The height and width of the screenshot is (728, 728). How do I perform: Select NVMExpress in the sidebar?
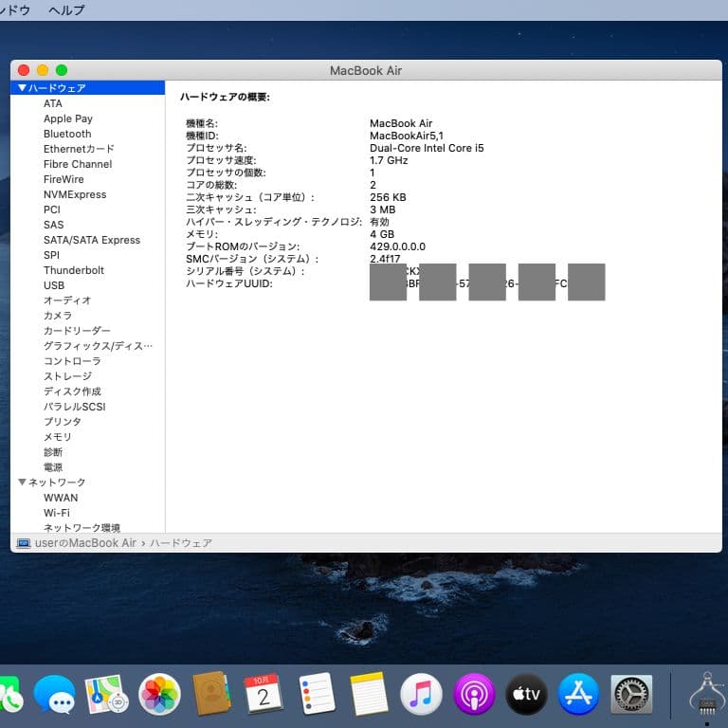[x=75, y=194]
